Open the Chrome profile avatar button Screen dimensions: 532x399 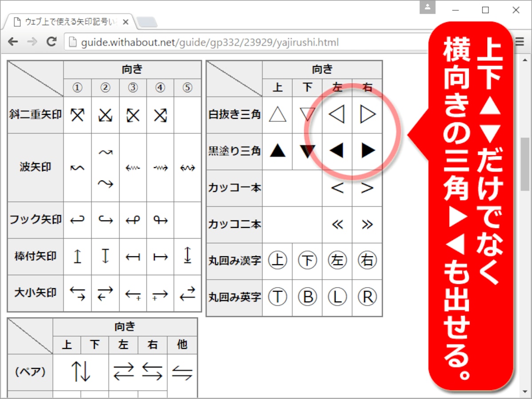tap(427, 7)
